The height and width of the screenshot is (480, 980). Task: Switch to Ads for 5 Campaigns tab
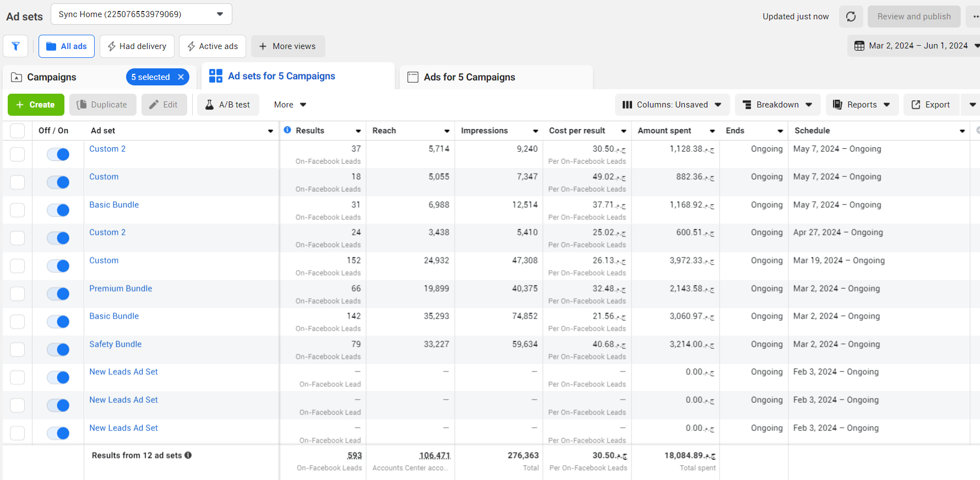[469, 77]
